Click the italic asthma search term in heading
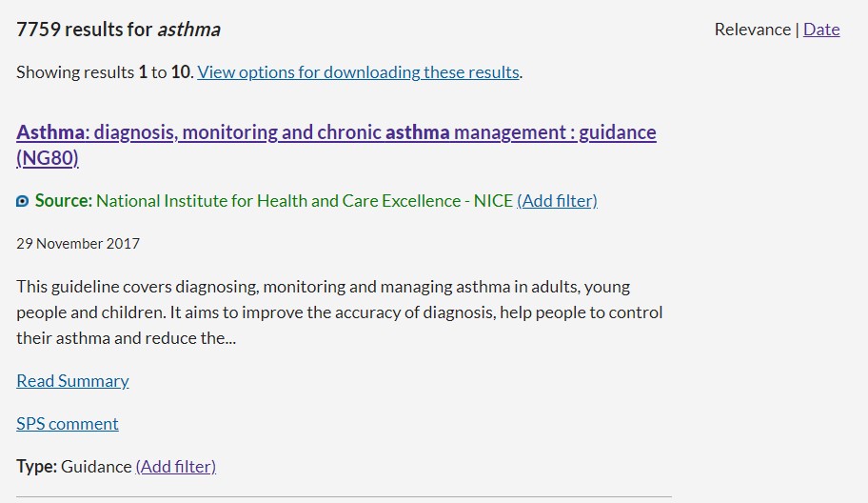 (188, 30)
